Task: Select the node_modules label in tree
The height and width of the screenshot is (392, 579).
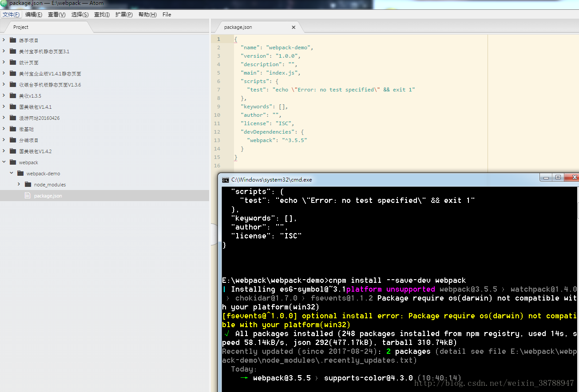Action: coord(50,185)
